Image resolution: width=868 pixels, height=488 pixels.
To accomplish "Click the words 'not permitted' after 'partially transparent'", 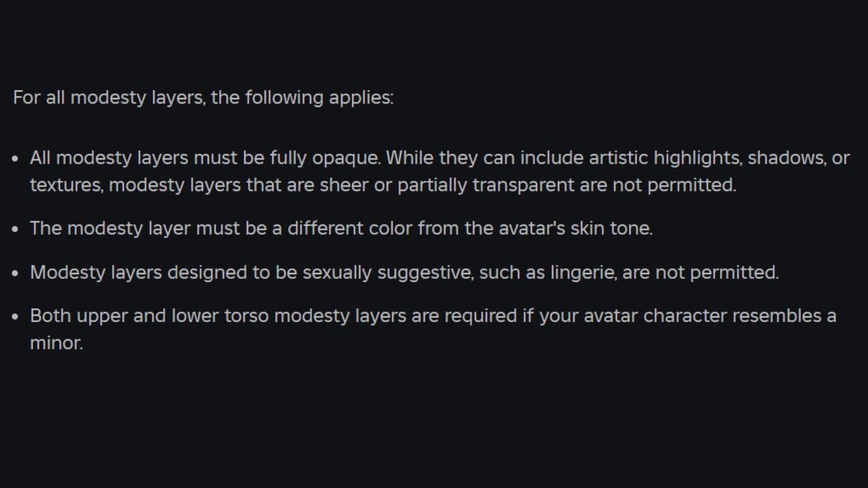I will (674, 185).
